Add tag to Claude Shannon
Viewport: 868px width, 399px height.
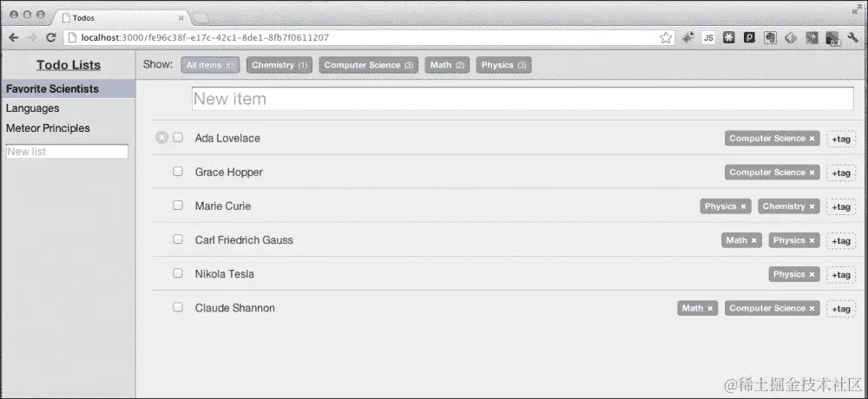841,308
